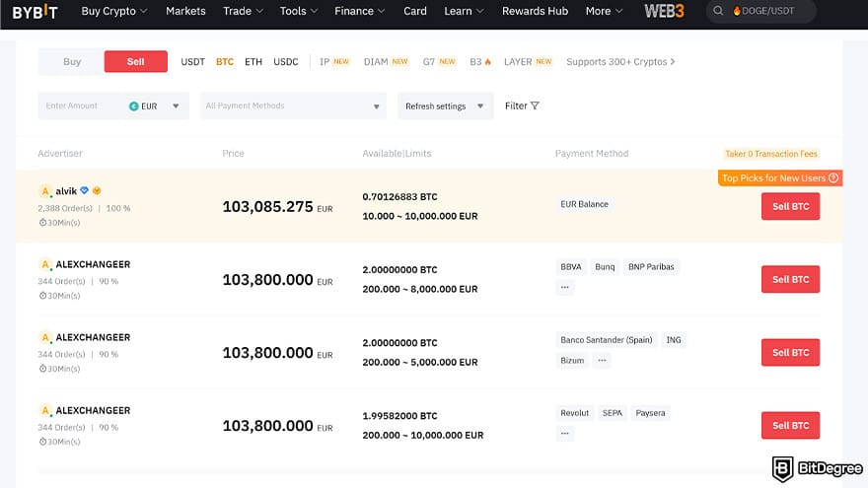Expand the Tools menu
868x488 pixels.
[x=298, y=11]
